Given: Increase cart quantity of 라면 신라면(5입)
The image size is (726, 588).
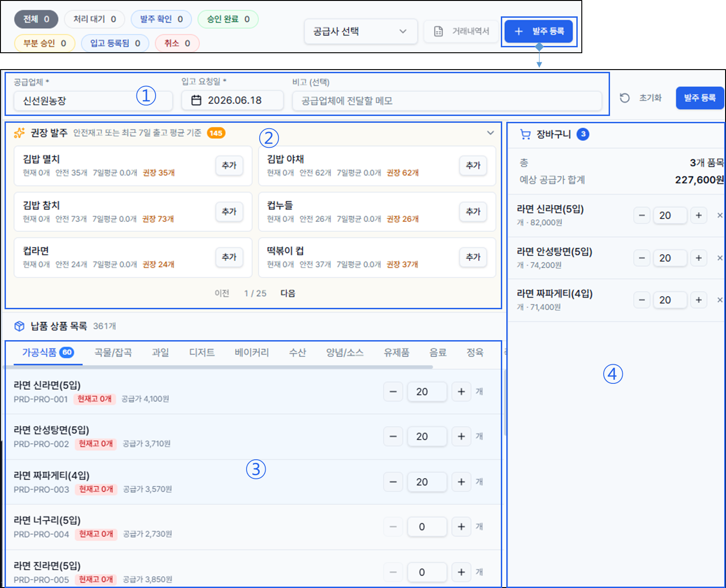Looking at the screenshot, I should (x=699, y=215).
